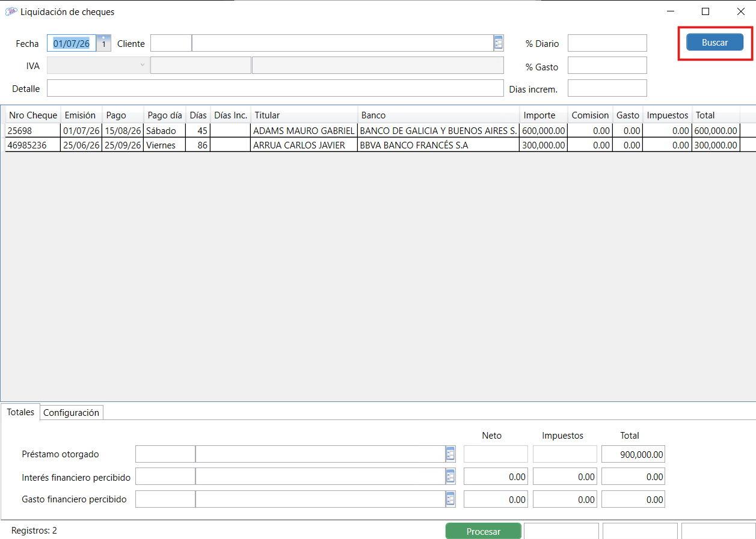756x539 pixels.
Task: Open the calendar picker beside Fecha
Action: pos(103,43)
